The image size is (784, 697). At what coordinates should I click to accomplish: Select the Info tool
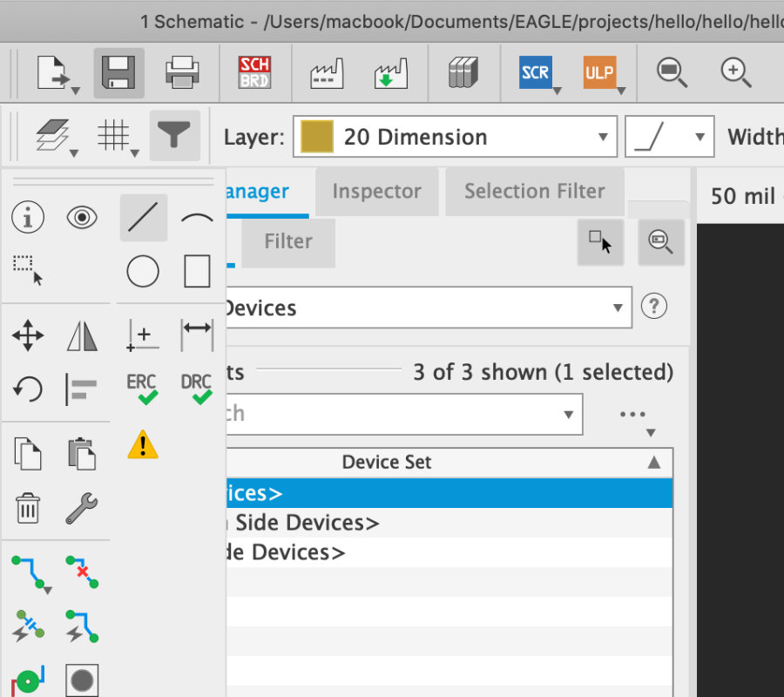tap(28, 218)
